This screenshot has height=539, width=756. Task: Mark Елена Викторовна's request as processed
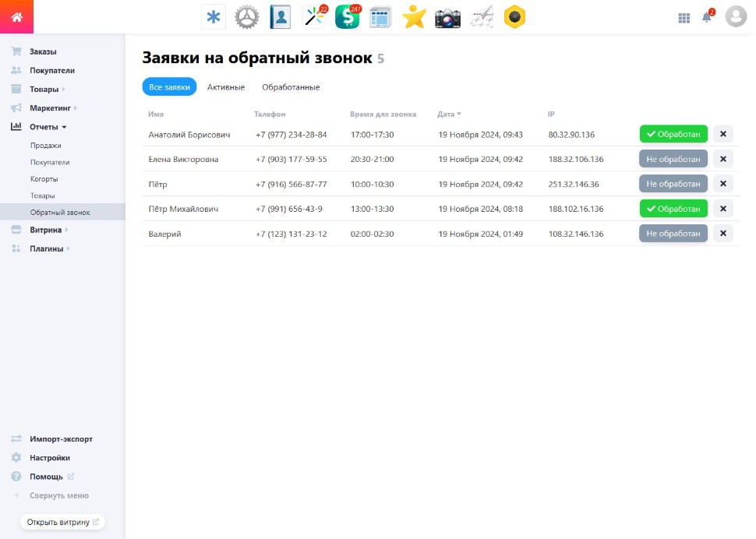pyautogui.click(x=673, y=159)
